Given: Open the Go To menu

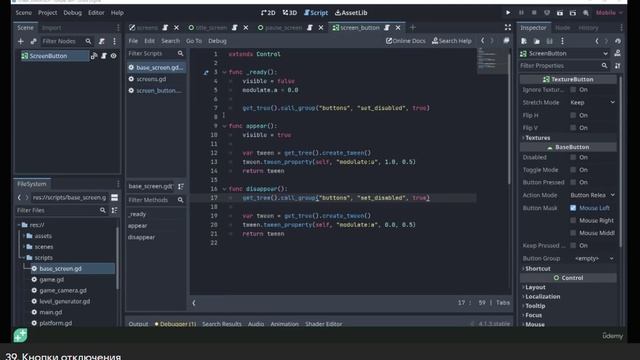Looking at the screenshot, I should [194, 41].
